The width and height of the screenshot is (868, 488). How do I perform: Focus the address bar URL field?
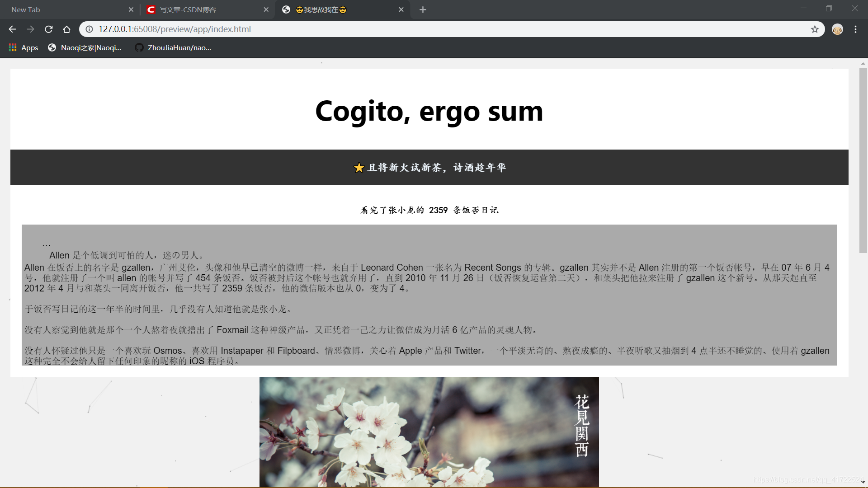coord(452,29)
